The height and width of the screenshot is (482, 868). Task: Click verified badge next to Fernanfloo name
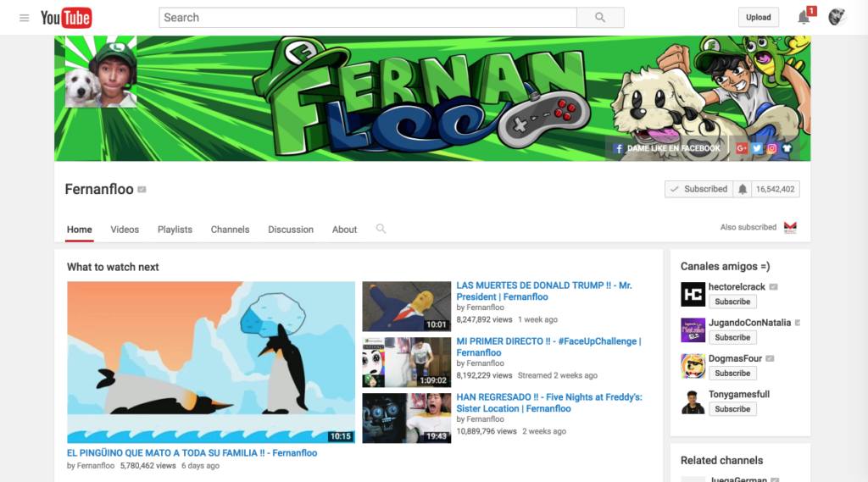(142, 189)
